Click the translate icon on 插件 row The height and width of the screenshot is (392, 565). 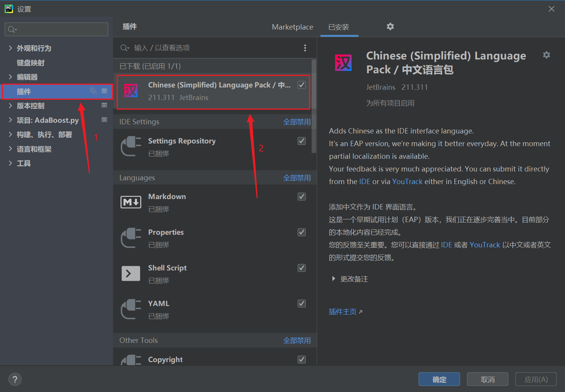(x=93, y=91)
